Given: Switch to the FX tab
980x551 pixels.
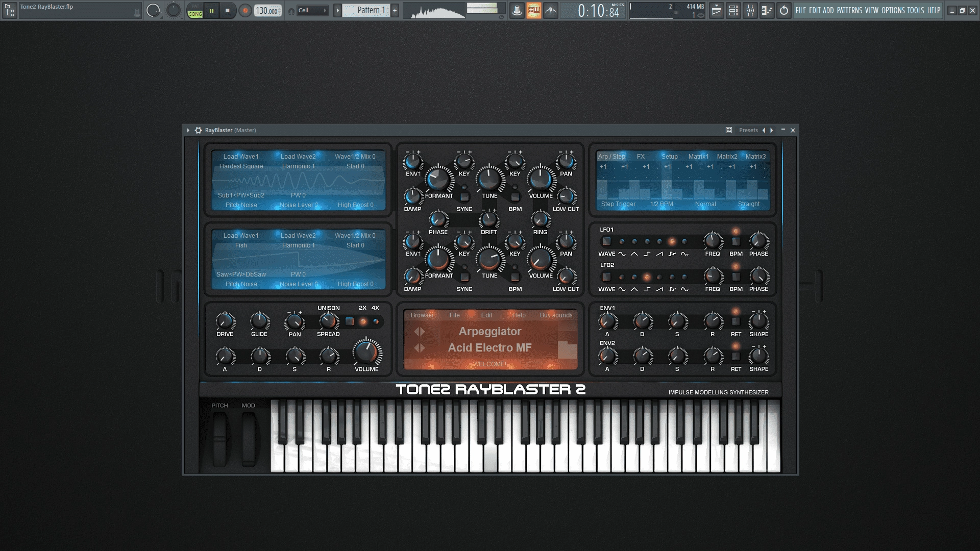Looking at the screenshot, I should click(641, 157).
